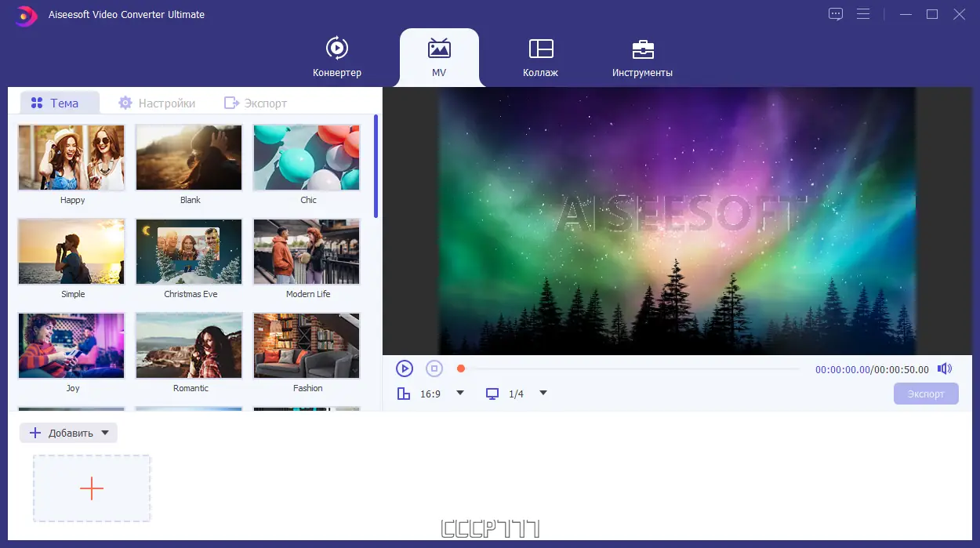Expand the 1/4 preview resolution dropdown
This screenshot has width=980, height=548.
coord(543,393)
